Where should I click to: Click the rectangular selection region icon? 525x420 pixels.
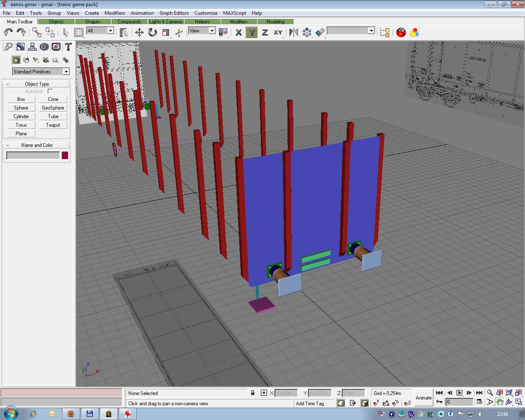click(x=79, y=32)
